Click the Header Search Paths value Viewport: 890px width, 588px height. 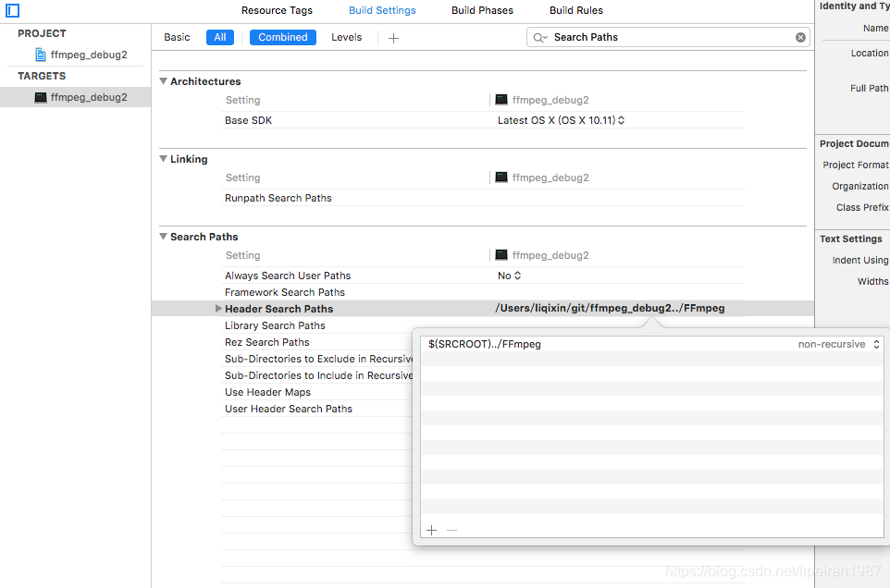611,308
